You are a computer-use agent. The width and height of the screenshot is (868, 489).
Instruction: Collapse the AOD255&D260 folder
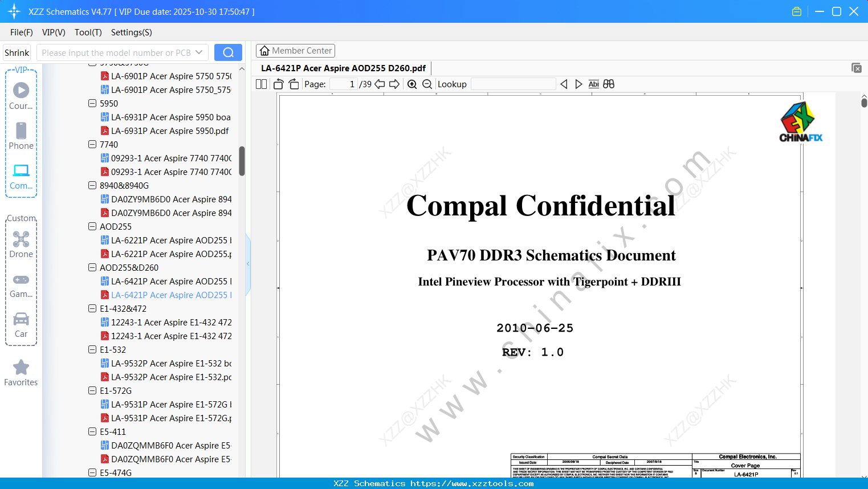click(x=92, y=268)
